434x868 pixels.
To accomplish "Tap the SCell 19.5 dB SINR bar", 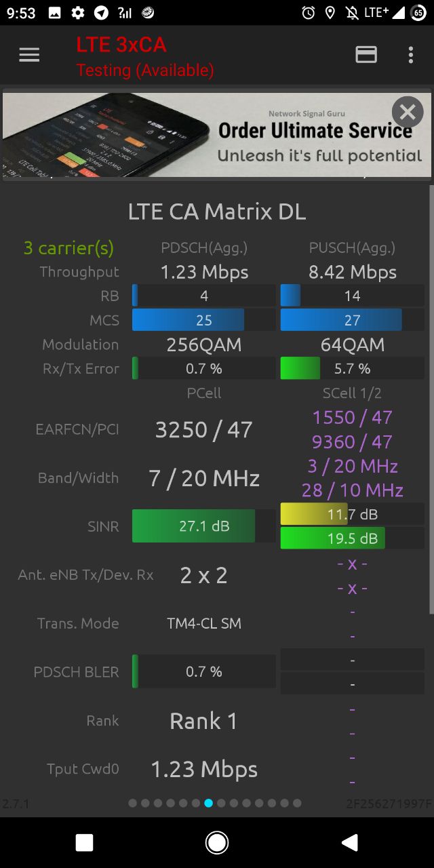I will pyautogui.click(x=352, y=538).
